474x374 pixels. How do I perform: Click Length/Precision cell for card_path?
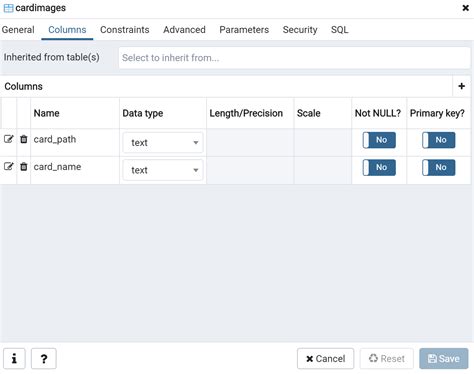pos(250,143)
